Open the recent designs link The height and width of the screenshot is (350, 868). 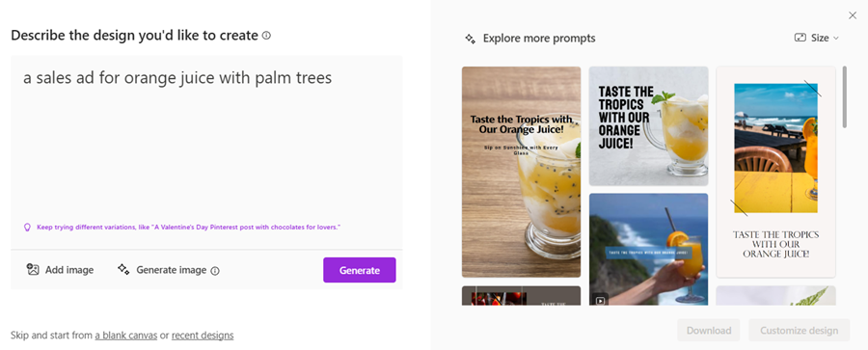point(203,335)
